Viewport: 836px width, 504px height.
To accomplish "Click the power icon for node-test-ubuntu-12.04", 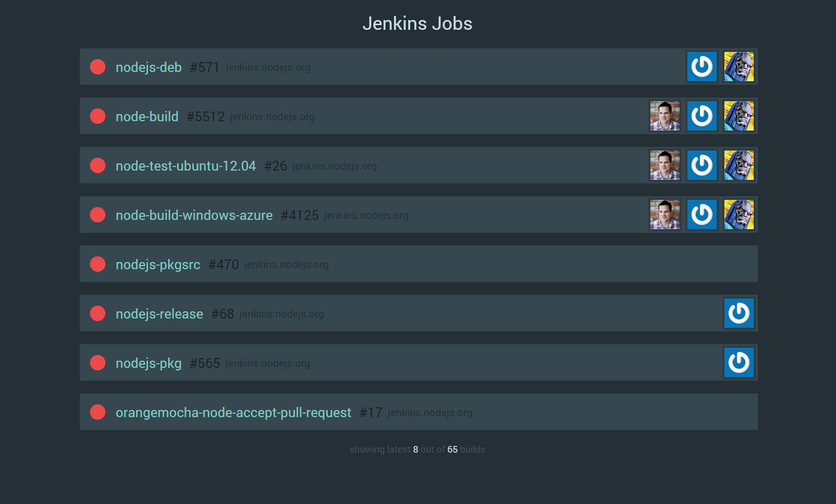I will pyautogui.click(x=702, y=165).
